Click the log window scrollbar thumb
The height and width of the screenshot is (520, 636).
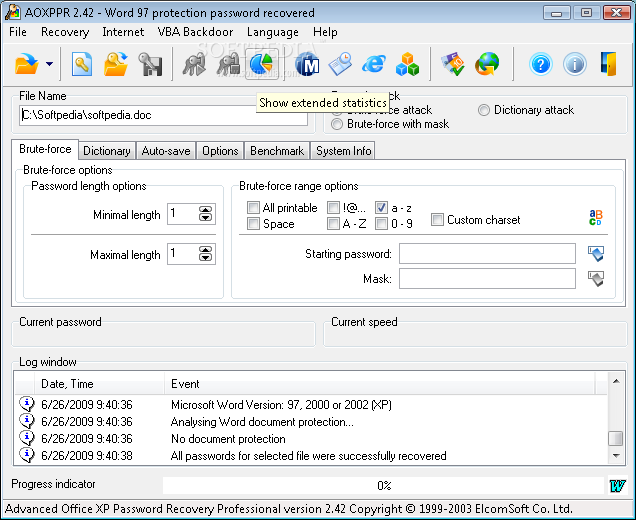(x=616, y=438)
